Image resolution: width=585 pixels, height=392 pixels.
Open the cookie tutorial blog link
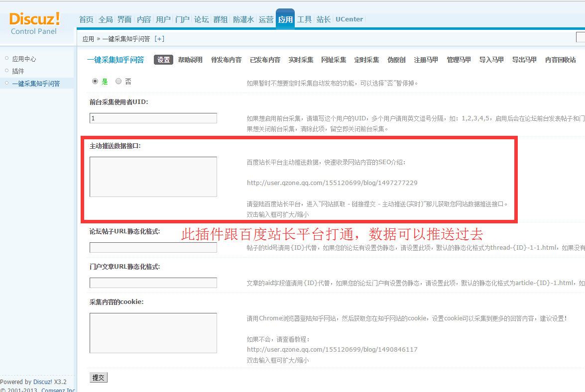[x=332, y=350]
